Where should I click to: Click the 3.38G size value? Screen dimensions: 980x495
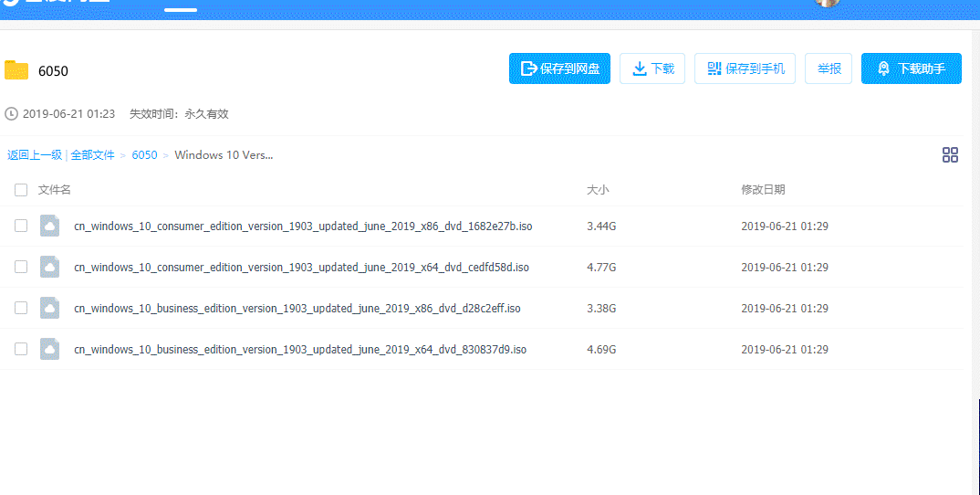[601, 308]
